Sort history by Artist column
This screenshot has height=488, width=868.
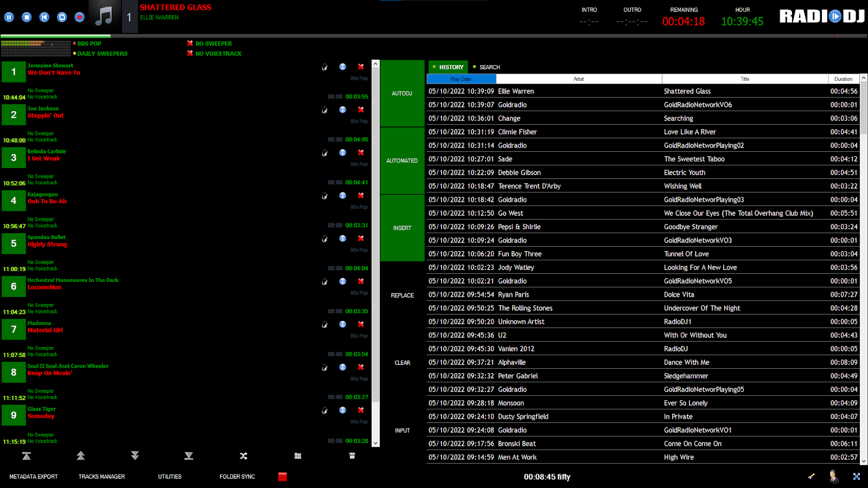point(579,79)
